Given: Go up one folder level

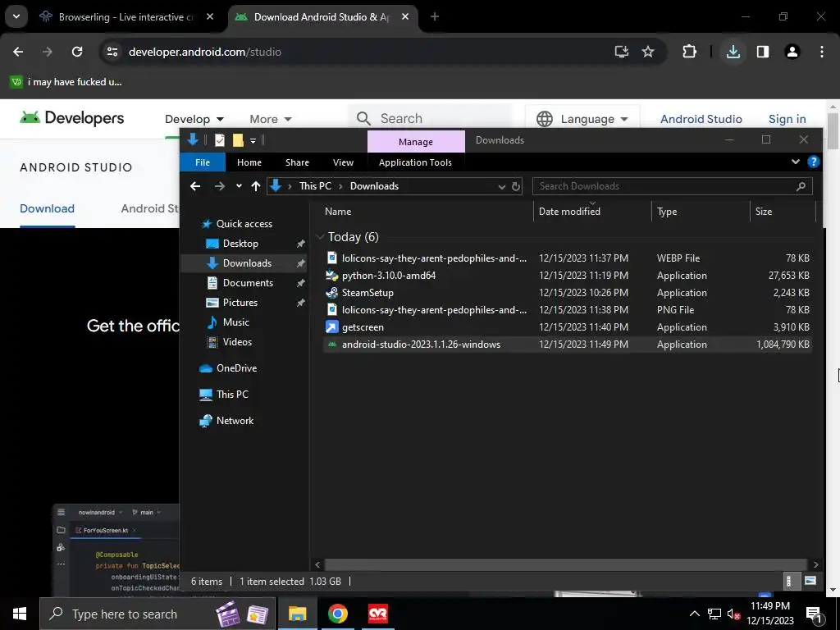Looking at the screenshot, I should tap(256, 186).
